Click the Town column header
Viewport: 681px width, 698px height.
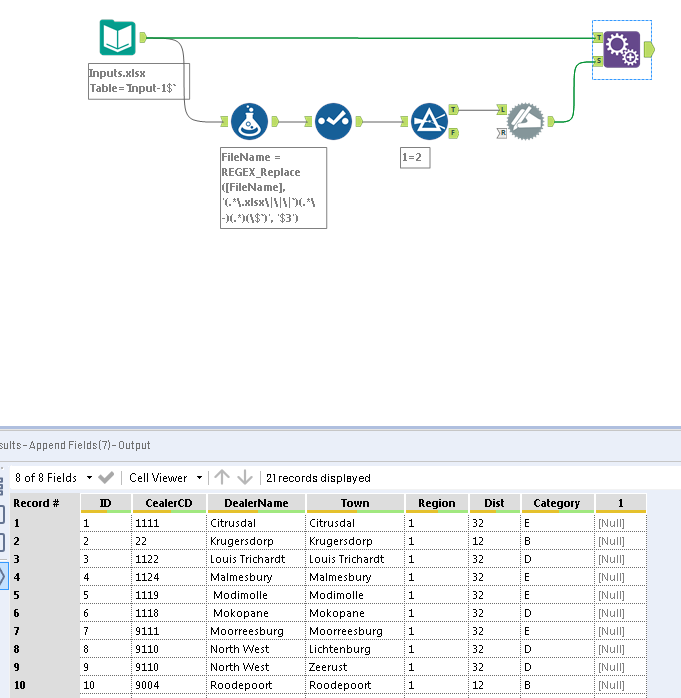[x=355, y=503]
